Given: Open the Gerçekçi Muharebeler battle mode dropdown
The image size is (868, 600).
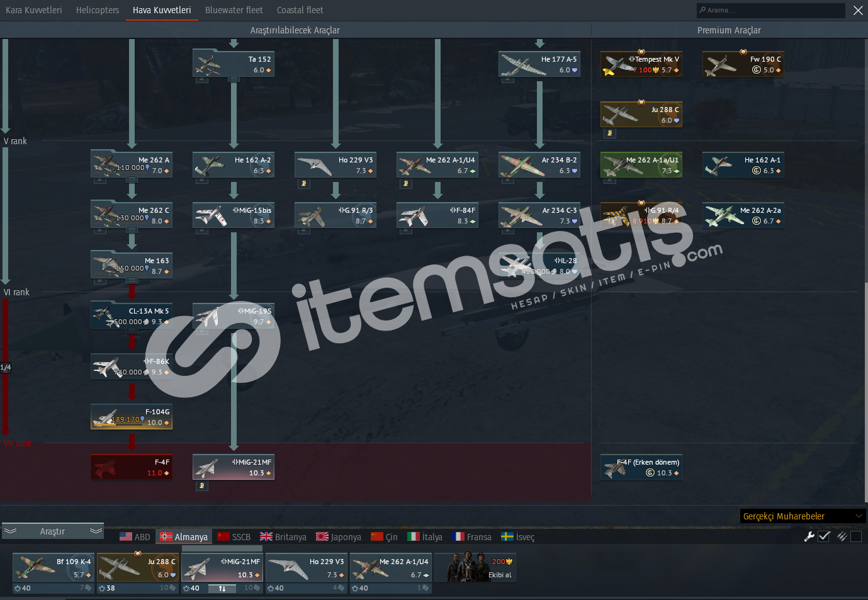Looking at the screenshot, I should tap(803, 516).
